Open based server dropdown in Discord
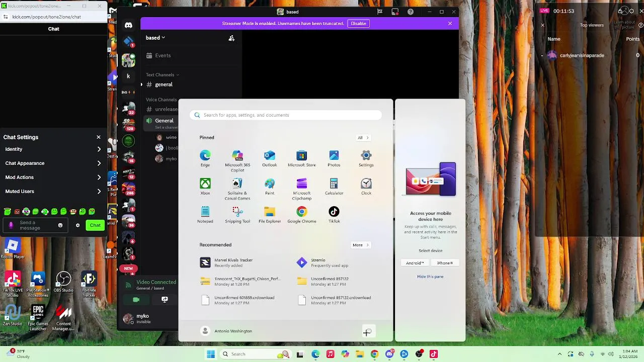 [x=155, y=38]
